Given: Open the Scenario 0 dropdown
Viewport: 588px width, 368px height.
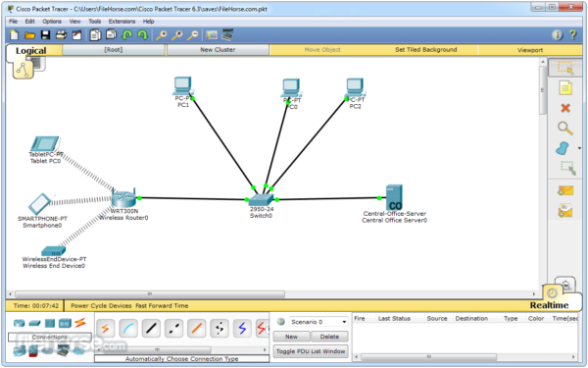Looking at the screenshot, I should tap(318, 322).
